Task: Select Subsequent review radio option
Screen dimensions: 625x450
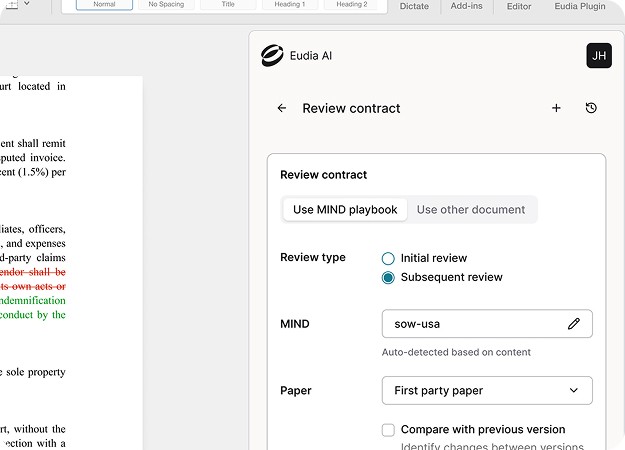Action: point(388,277)
